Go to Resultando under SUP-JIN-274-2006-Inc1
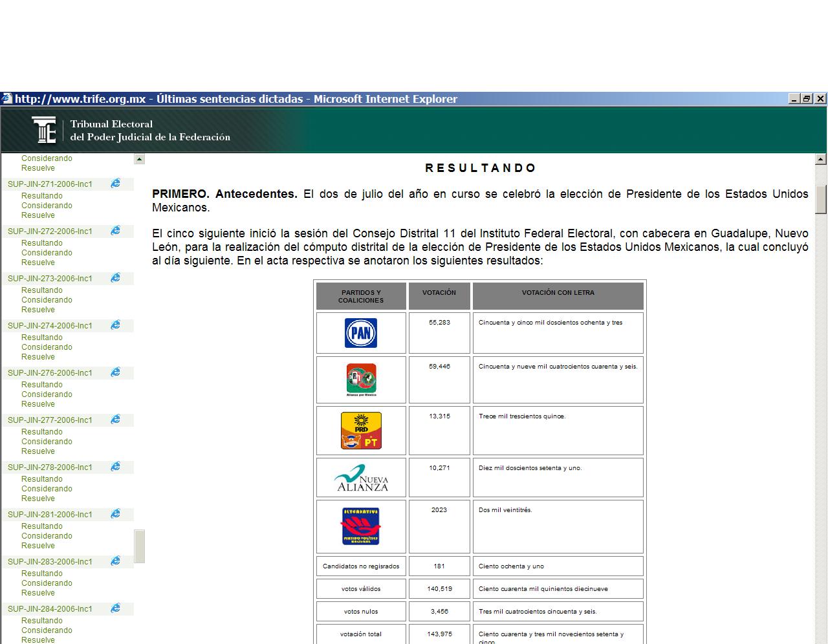The image size is (828, 644). click(42, 338)
